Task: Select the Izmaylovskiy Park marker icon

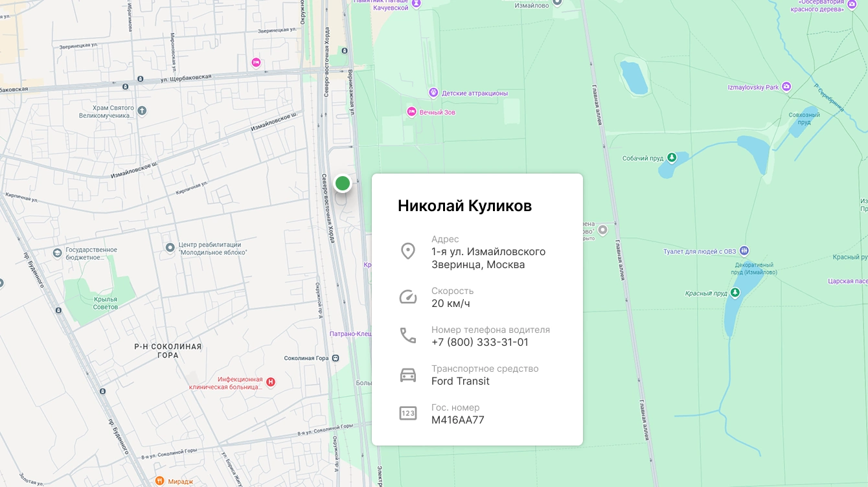Action: coord(786,86)
